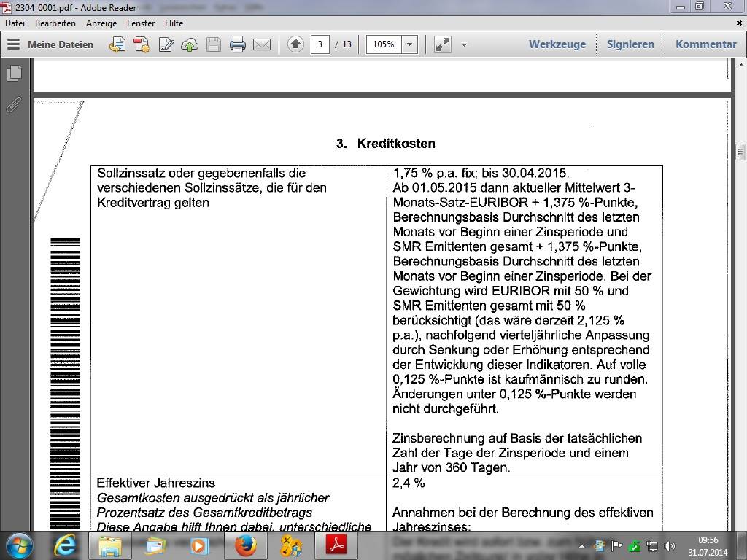The image size is (747, 560).
Task: Open the page thumbnails side panel
Action: 14,74
